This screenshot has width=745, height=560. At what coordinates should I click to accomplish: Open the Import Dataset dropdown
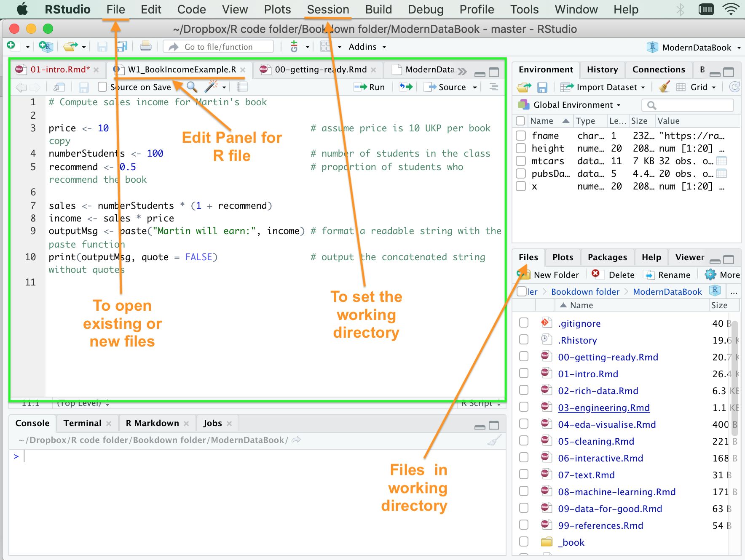(x=607, y=87)
